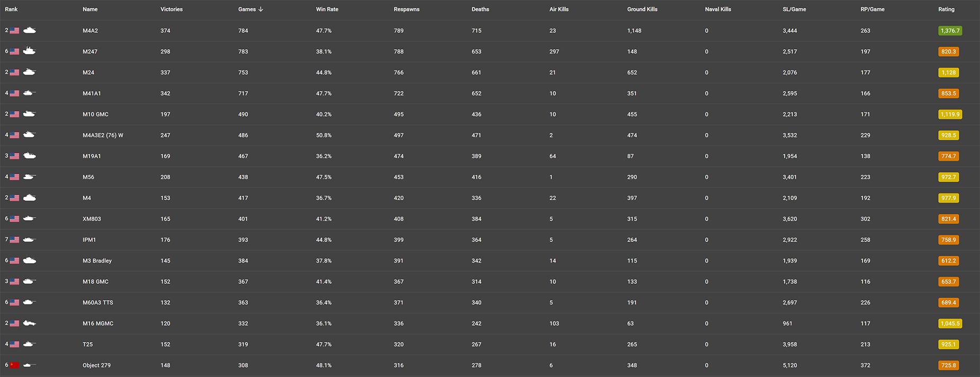Sort by Victories column header
Image resolution: width=980 pixels, height=377 pixels.
tap(172, 9)
